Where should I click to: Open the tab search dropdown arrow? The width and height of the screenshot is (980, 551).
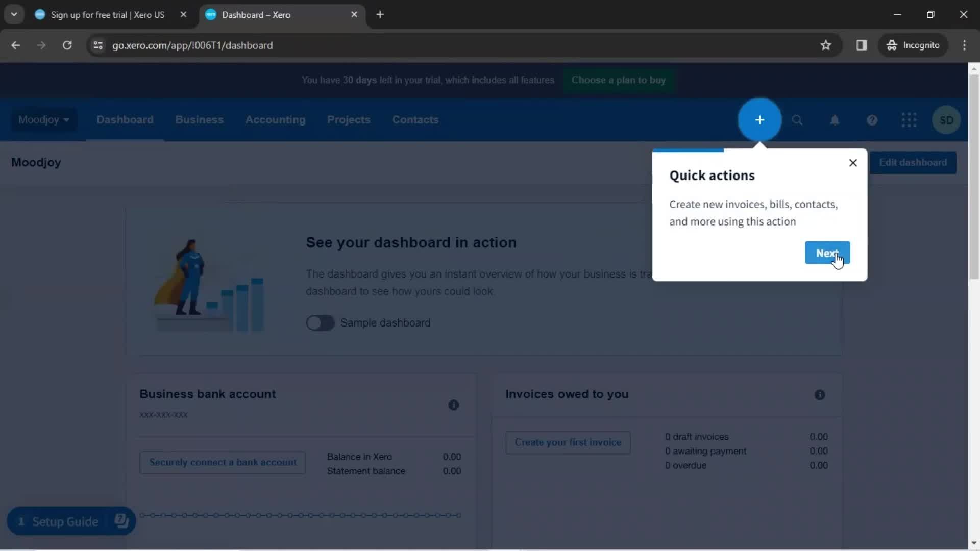coord(14,15)
